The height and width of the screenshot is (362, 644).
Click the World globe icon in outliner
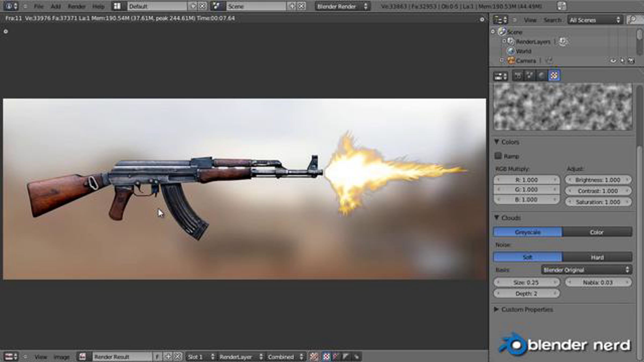click(x=511, y=51)
